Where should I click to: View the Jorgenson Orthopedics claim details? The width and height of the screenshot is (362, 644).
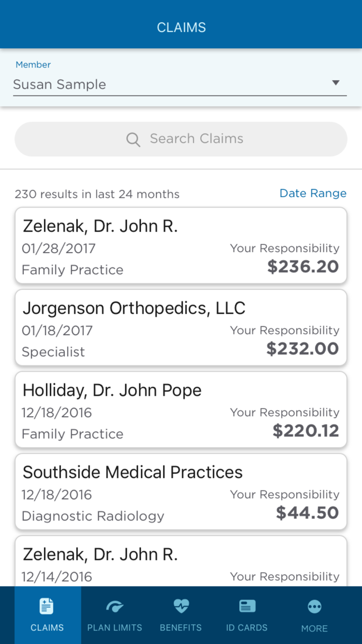click(181, 327)
